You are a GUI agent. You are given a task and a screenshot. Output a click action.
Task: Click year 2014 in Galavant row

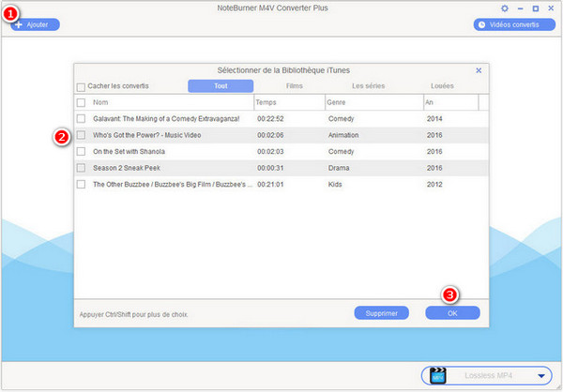[x=434, y=118]
